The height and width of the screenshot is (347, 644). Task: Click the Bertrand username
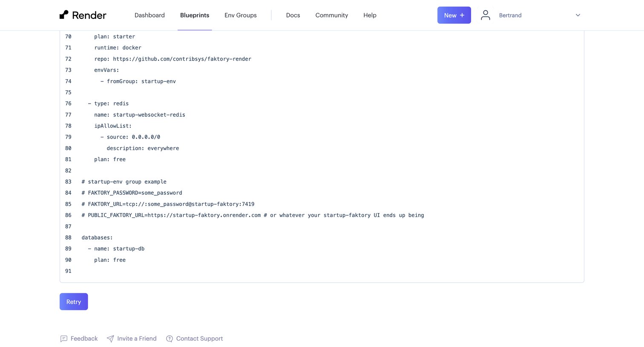tap(510, 15)
